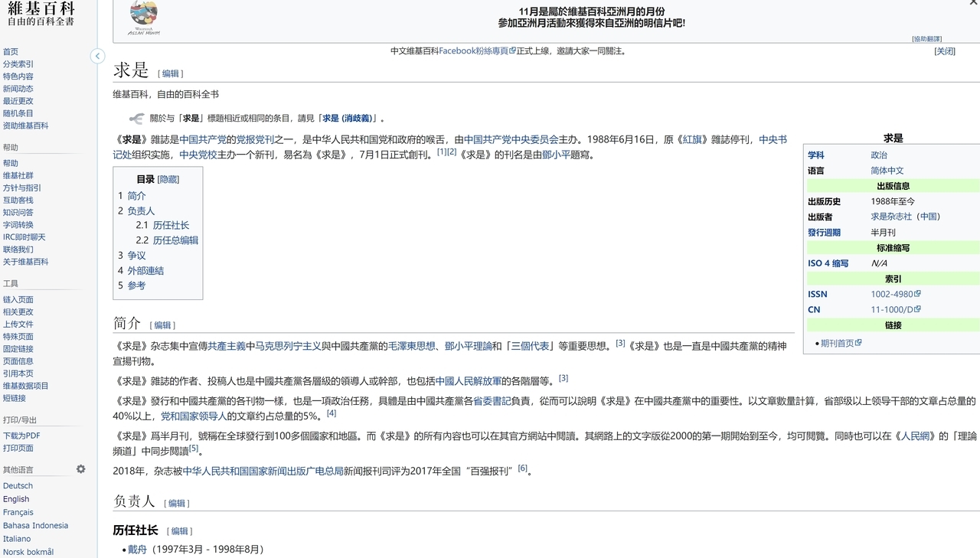Go to 首页 in the sidebar
This screenshot has width=980, height=558.
(11, 52)
